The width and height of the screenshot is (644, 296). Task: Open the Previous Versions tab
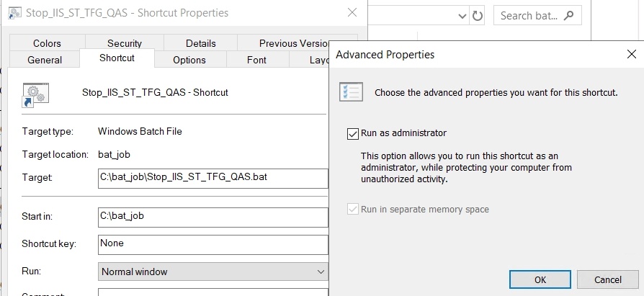(283, 43)
